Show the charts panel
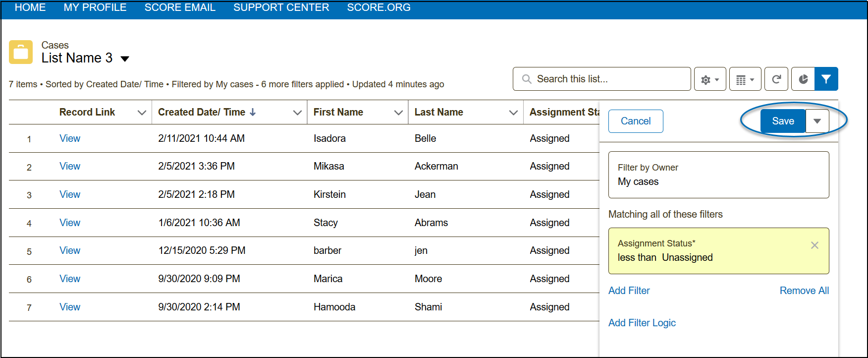The height and width of the screenshot is (358, 868). click(803, 79)
